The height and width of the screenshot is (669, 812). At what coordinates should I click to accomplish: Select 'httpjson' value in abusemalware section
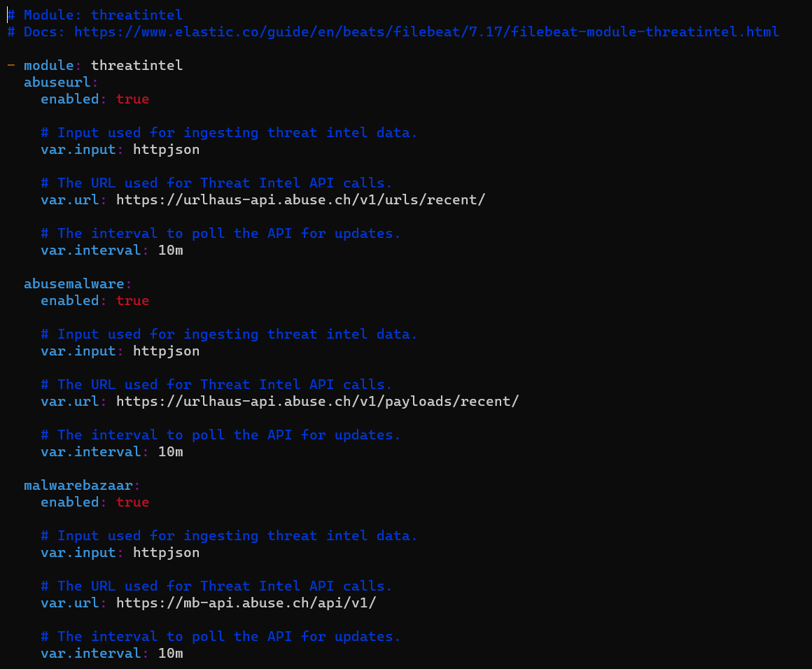[x=166, y=351]
